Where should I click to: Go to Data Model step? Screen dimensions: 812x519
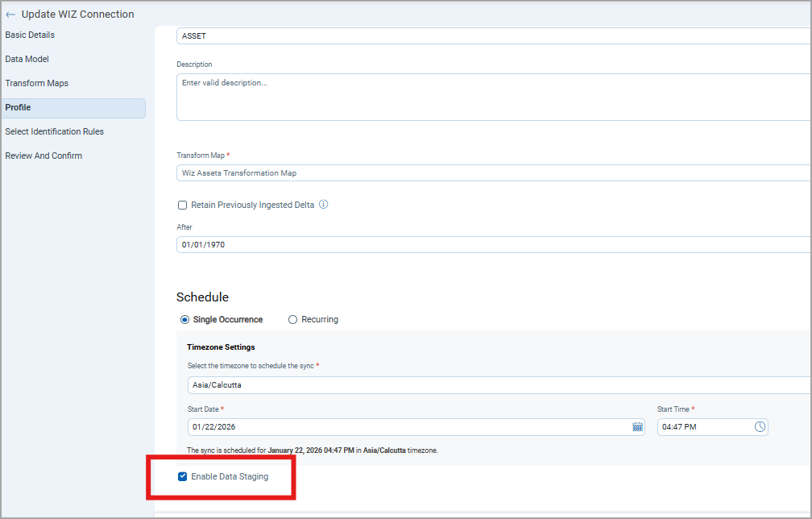pos(27,59)
